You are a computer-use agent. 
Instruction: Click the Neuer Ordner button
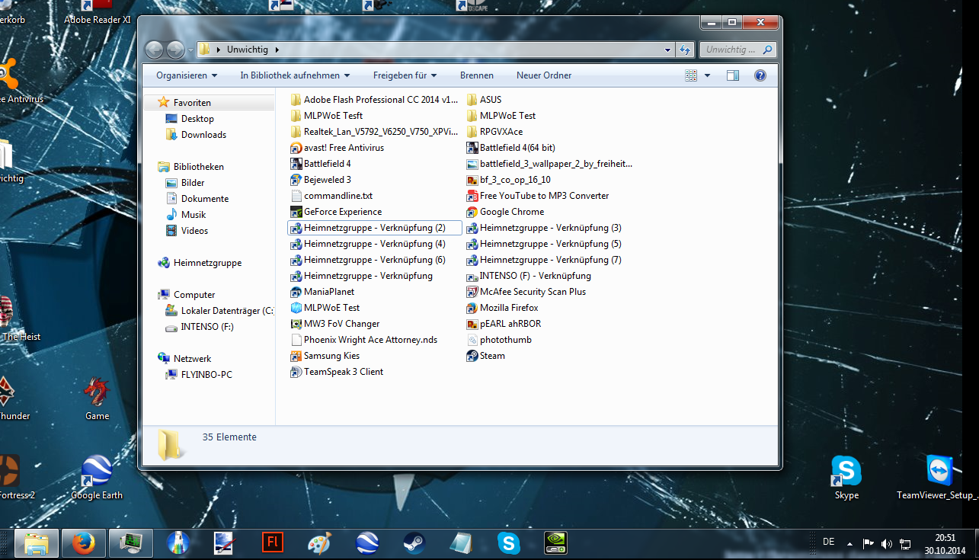coord(544,75)
